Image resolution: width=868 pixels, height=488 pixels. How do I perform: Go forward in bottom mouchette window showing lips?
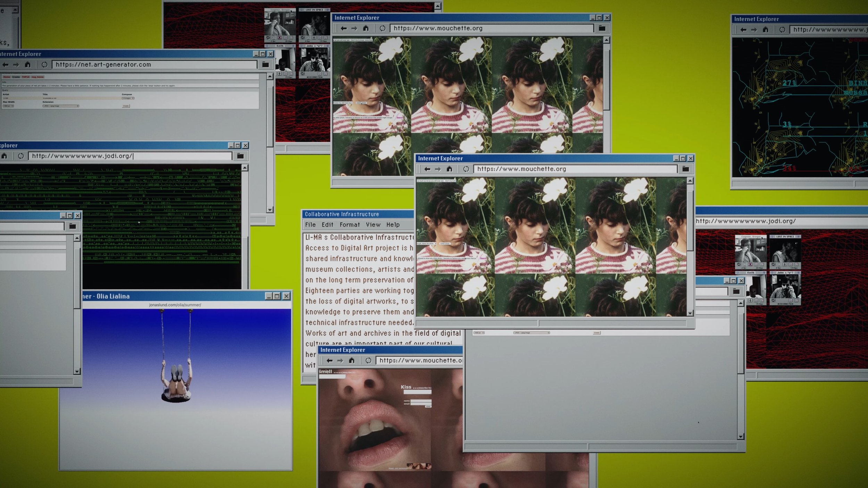click(x=340, y=361)
